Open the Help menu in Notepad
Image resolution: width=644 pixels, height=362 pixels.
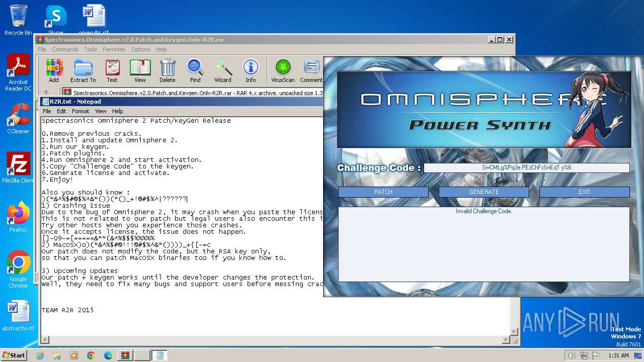click(117, 111)
